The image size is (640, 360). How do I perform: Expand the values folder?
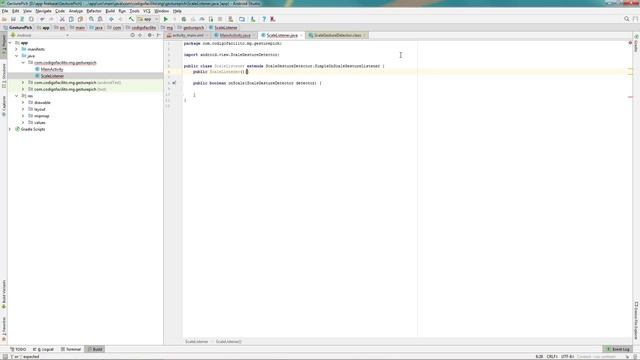coord(23,122)
